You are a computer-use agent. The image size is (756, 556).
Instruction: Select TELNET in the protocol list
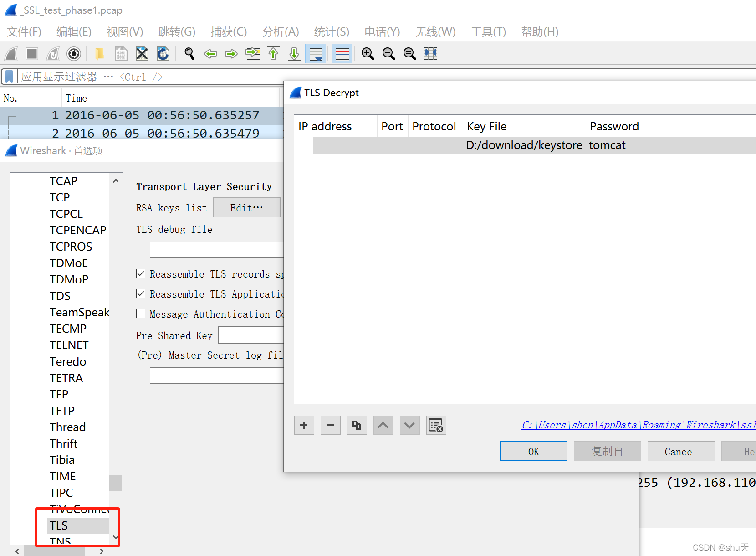69,345
